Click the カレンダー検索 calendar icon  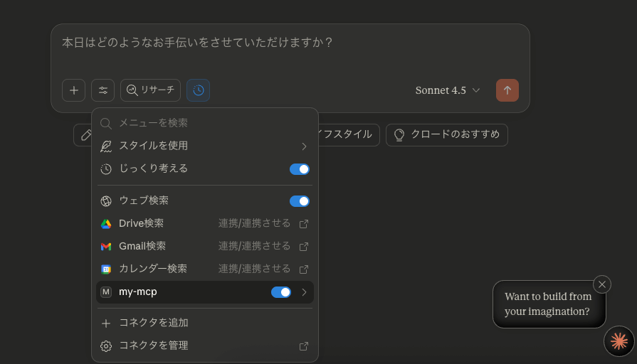106,269
